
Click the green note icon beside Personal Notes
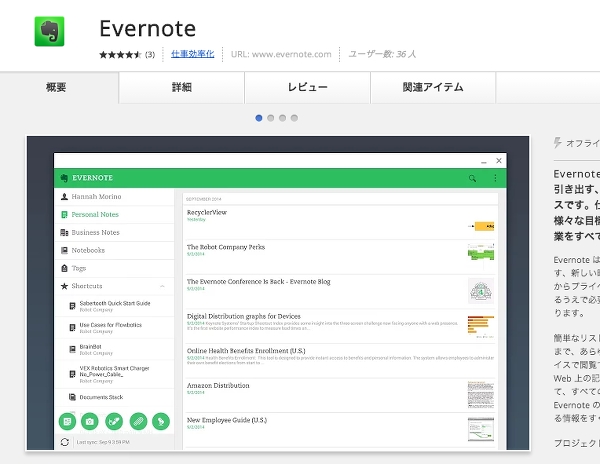[x=64, y=215]
